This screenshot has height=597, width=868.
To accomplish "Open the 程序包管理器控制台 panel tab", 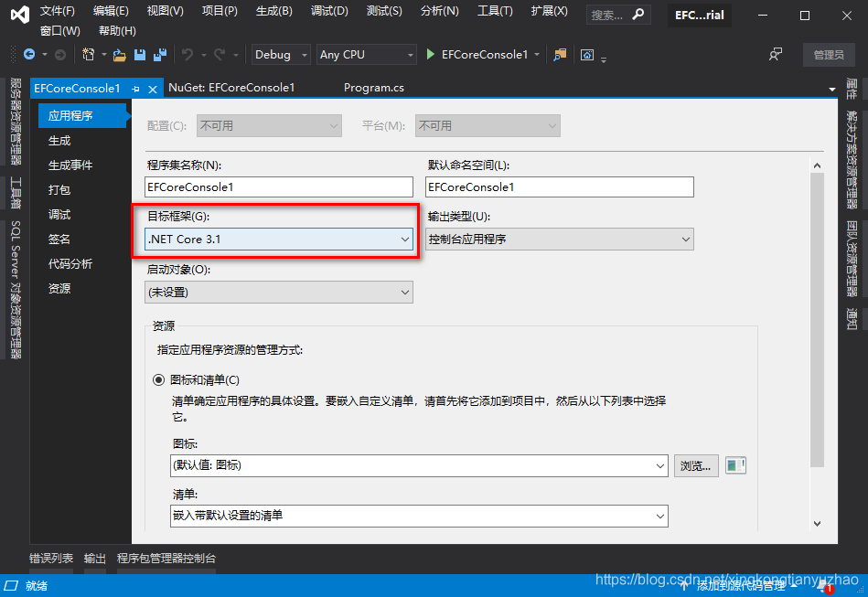I will 166,559.
